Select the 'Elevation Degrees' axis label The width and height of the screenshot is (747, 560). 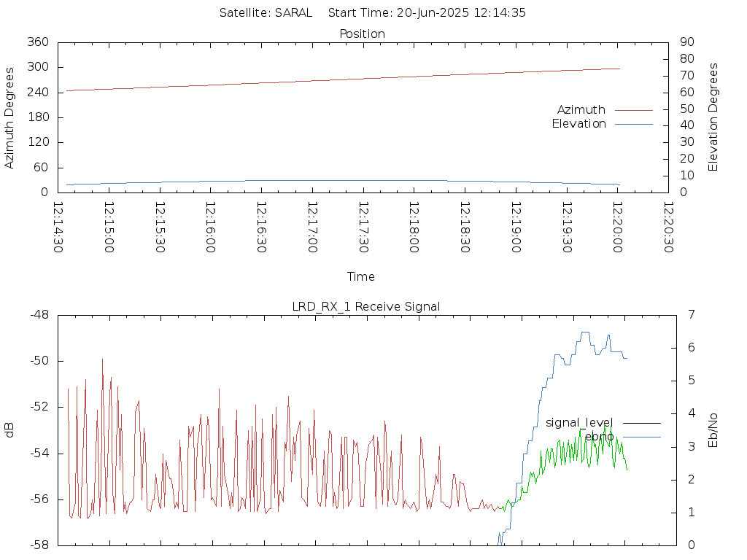tap(713, 117)
